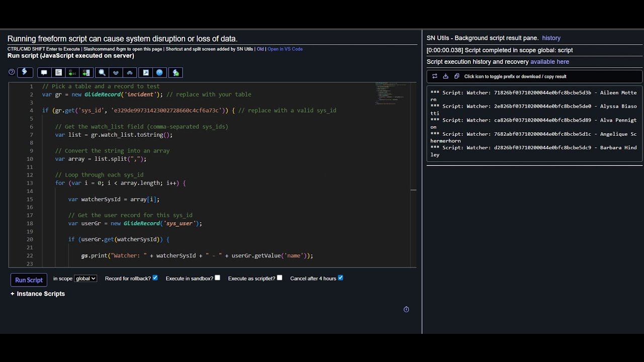The image size is (644, 362).
Task: Click the Open in VS Code link
Action: click(285, 49)
